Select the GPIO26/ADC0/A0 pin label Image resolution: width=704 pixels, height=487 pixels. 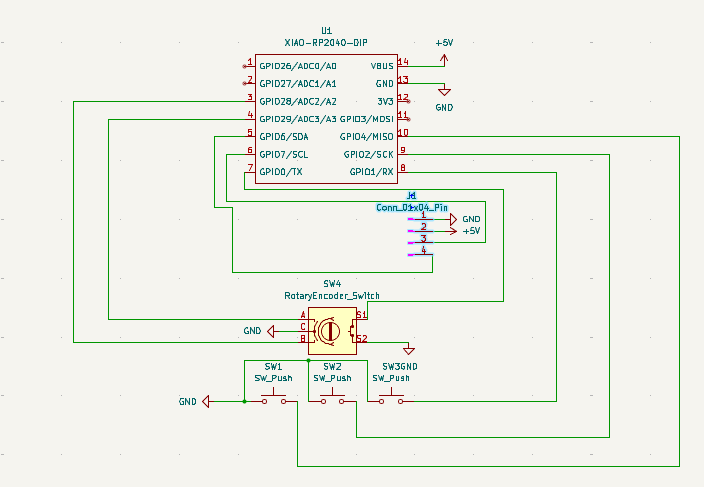click(x=298, y=66)
